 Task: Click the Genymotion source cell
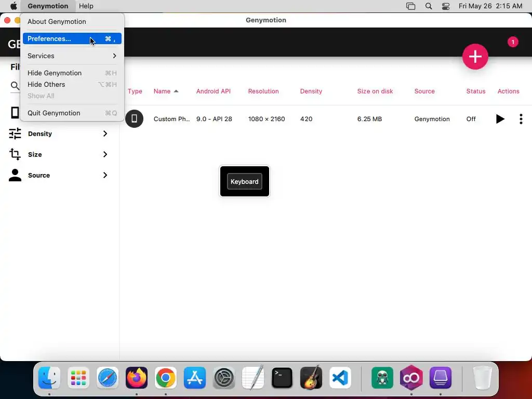pyautogui.click(x=432, y=119)
